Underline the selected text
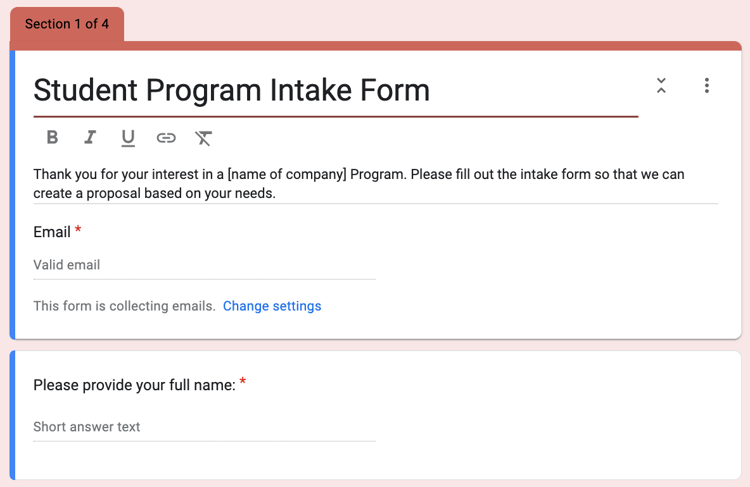 coord(128,138)
